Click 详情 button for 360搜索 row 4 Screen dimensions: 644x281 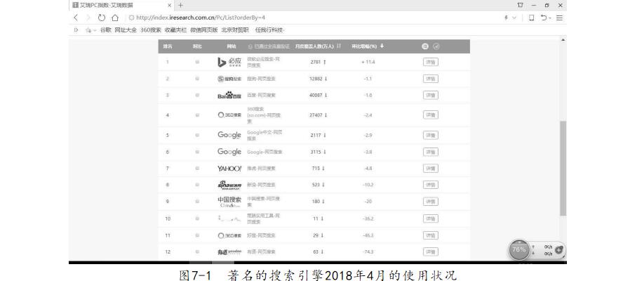(x=431, y=115)
